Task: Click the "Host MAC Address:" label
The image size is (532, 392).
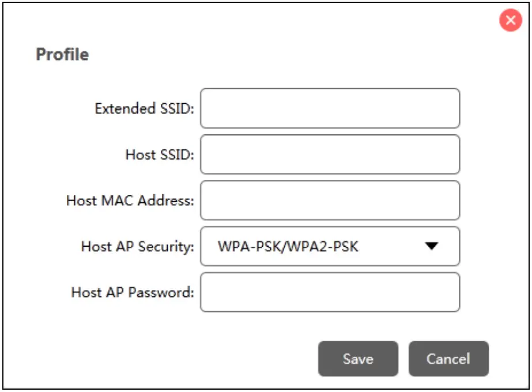Action: [130, 201]
